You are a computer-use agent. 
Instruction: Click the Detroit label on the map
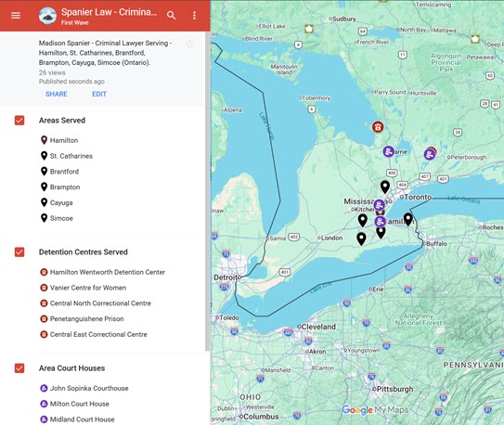click(226, 277)
